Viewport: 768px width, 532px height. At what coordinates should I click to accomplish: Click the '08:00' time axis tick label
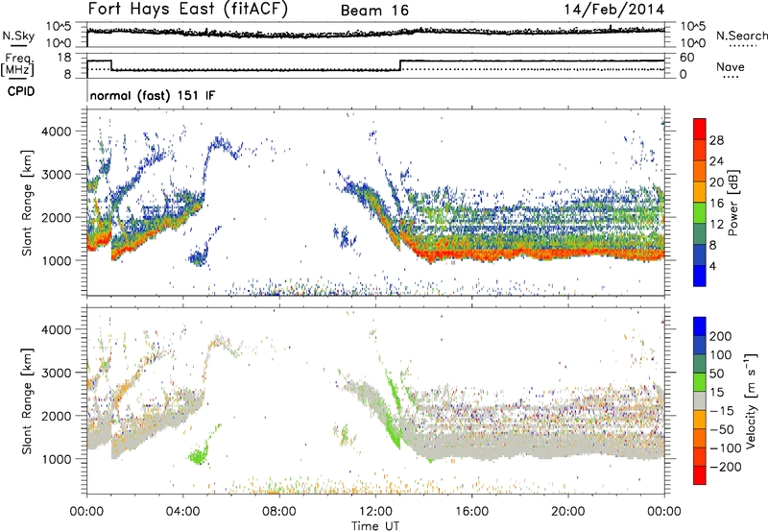(279, 512)
